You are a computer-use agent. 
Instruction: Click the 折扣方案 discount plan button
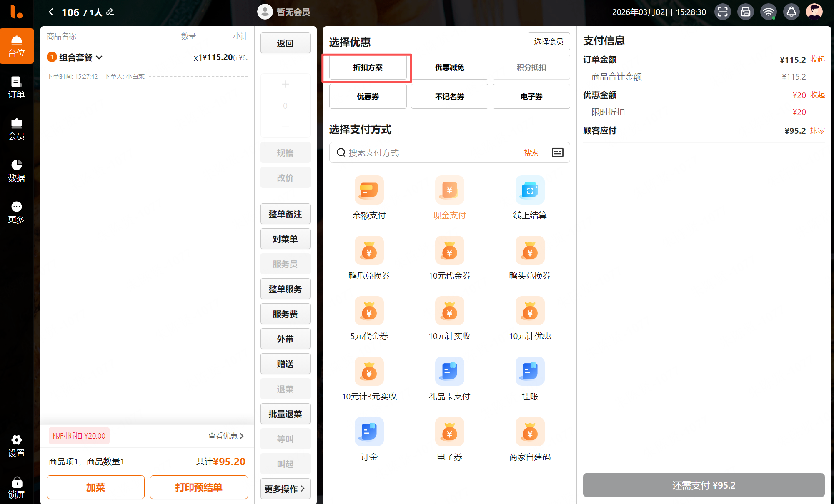pyautogui.click(x=368, y=67)
